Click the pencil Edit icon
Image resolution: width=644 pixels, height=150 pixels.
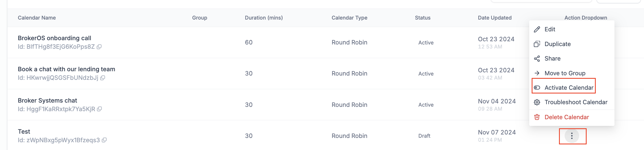pos(537,29)
